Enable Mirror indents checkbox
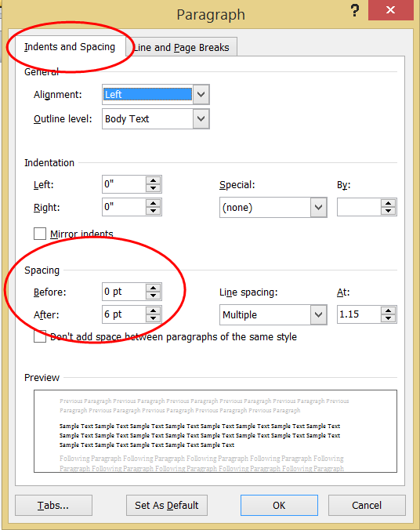Screen dimensions: 420x530 [40, 234]
